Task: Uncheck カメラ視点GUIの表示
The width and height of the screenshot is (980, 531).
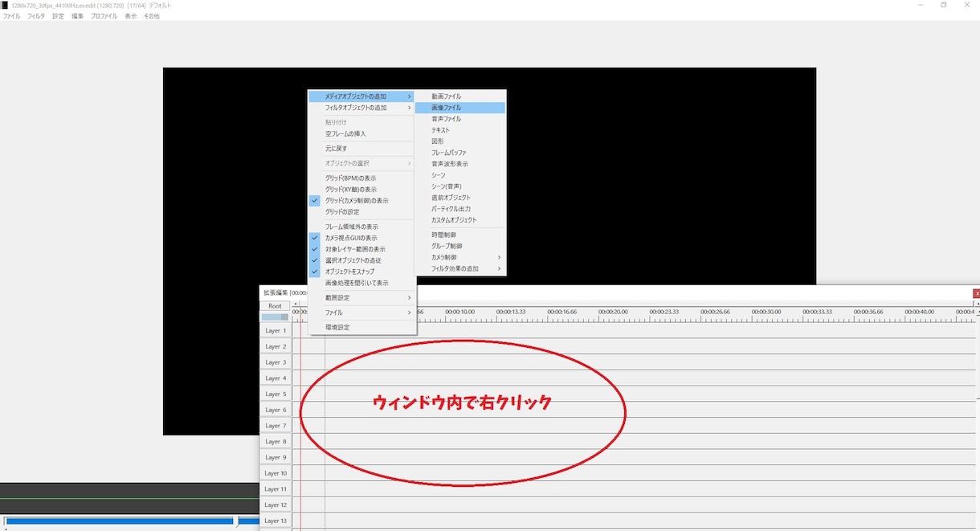Action: (x=361, y=238)
